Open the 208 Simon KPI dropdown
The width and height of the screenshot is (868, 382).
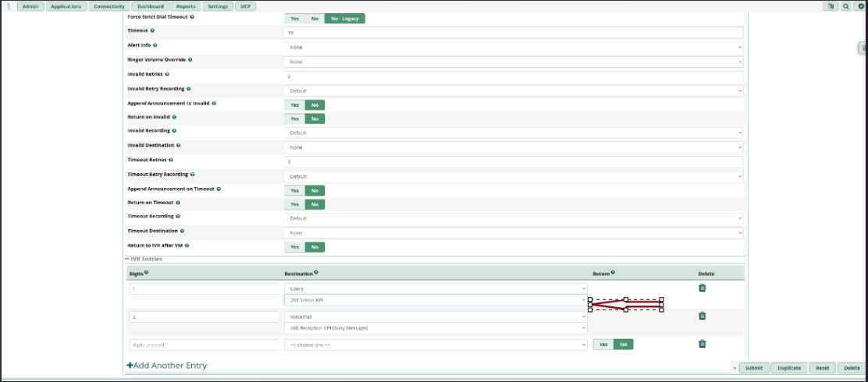click(436, 300)
